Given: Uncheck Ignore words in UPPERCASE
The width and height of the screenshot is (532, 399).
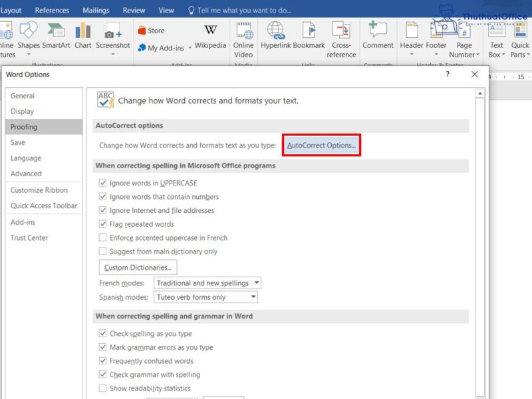Looking at the screenshot, I should click(x=103, y=183).
